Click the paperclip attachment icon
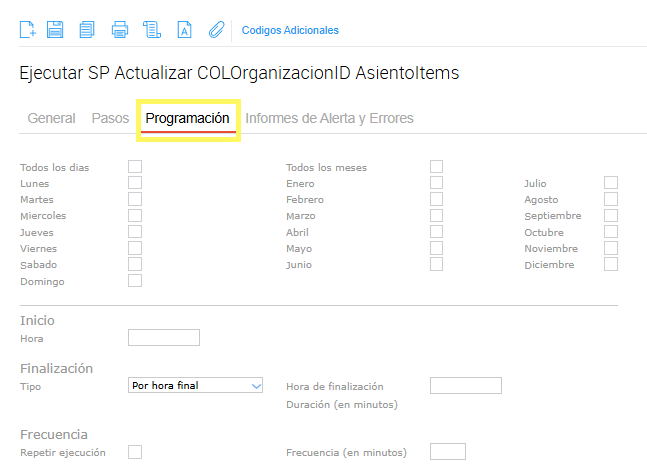Screen dimensions: 647x470 click(215, 30)
